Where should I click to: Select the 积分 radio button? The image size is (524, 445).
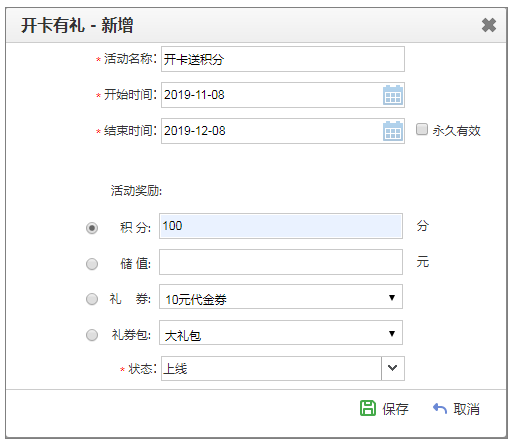click(x=92, y=228)
